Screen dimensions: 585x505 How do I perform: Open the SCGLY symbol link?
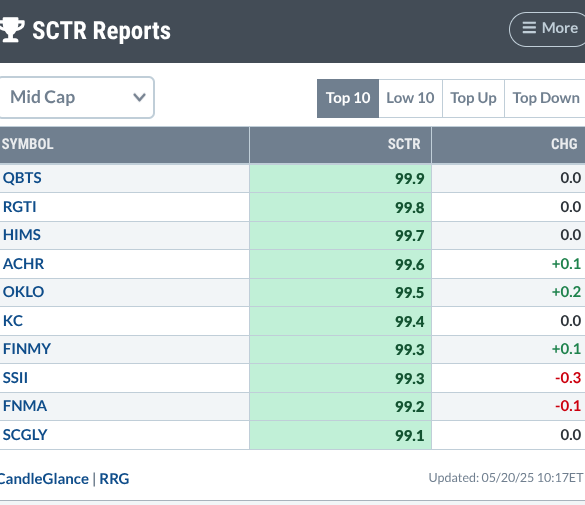pyautogui.click(x=25, y=435)
